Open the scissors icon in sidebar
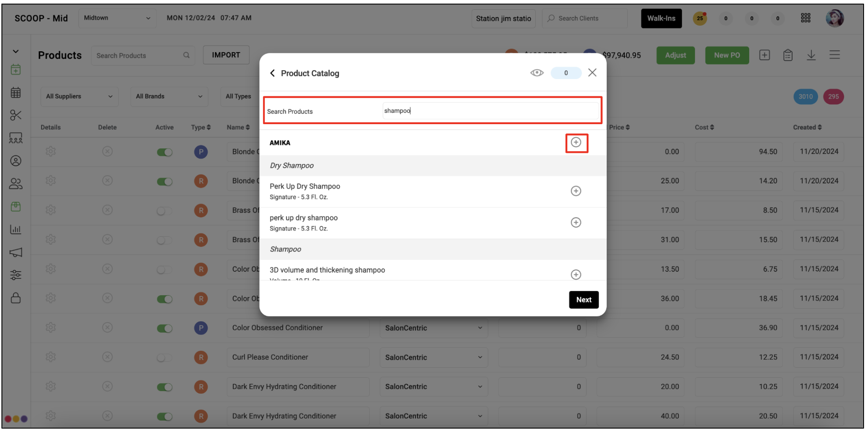 pos(16,115)
